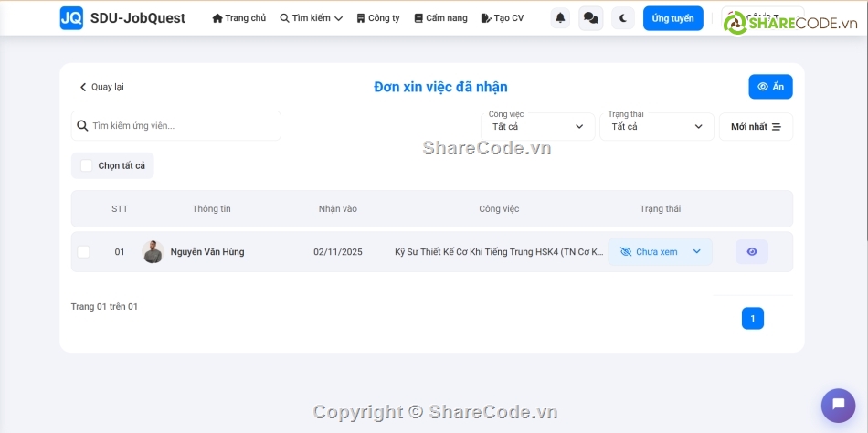View application with the eye icon button
Image resolution: width=868 pixels, height=433 pixels.
752,252
